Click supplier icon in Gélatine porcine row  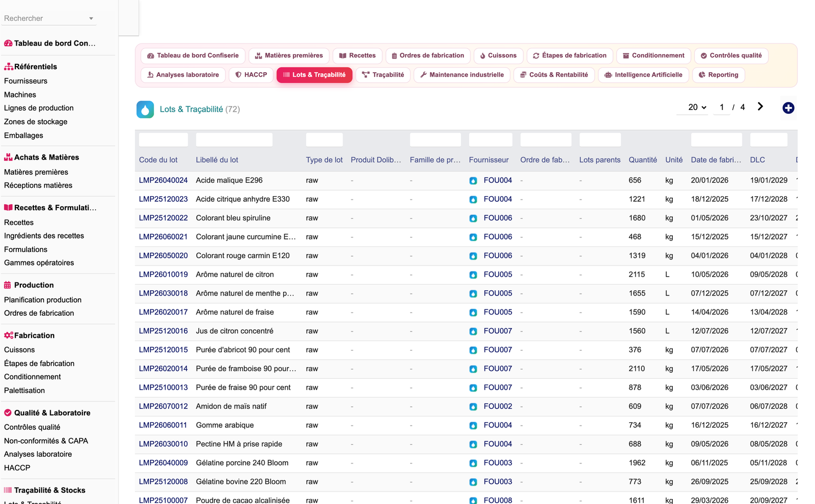[473, 463]
